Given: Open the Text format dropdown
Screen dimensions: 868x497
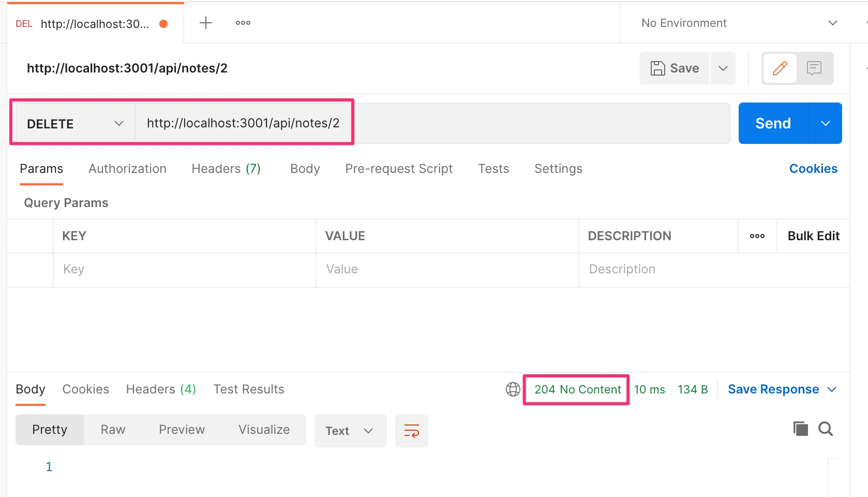Looking at the screenshot, I should tap(350, 431).
